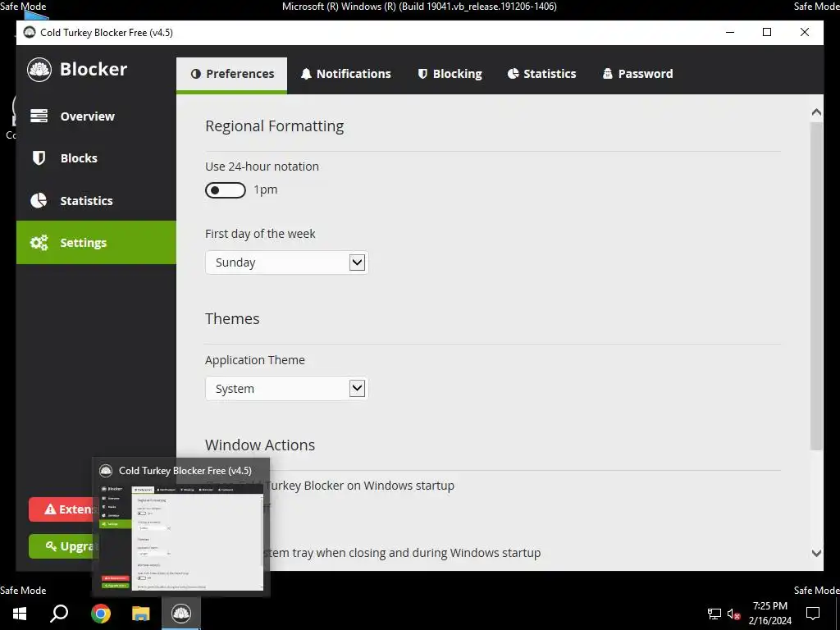Image resolution: width=840 pixels, height=630 pixels.
Task: Click the arrow on the System dropdown
Action: 357,388
